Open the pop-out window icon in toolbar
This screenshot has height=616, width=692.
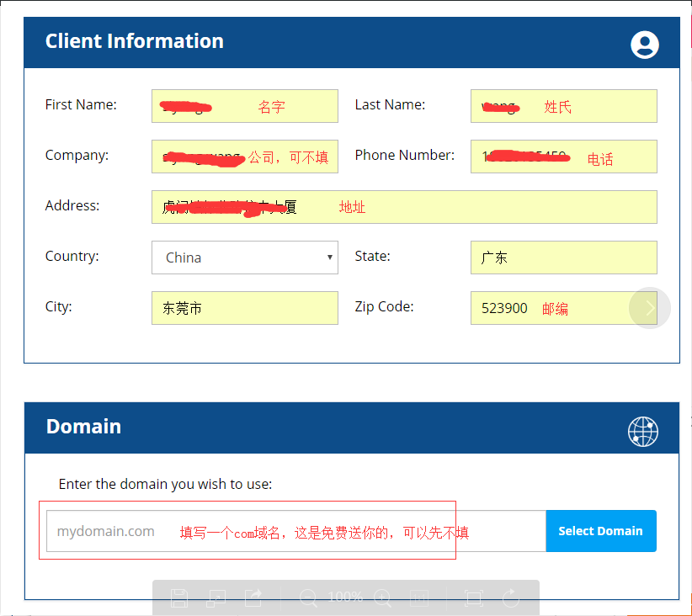[x=216, y=598]
